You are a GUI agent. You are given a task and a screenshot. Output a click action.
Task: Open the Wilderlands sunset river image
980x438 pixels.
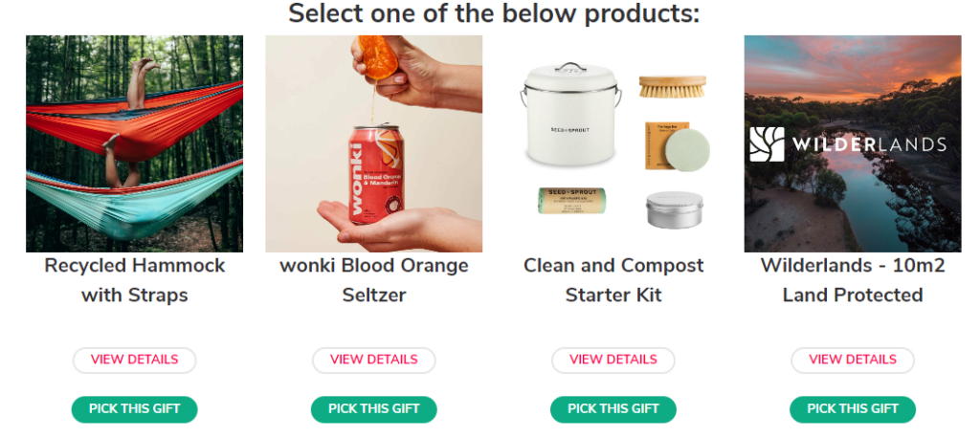point(853,143)
